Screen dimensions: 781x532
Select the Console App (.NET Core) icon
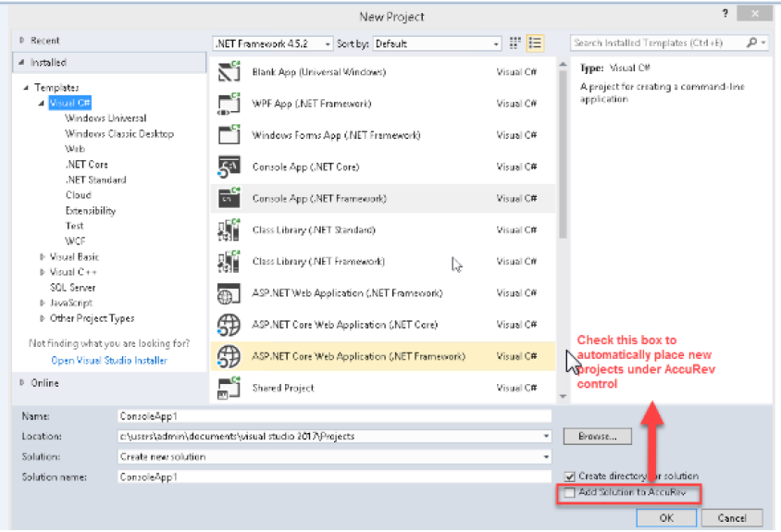click(229, 167)
